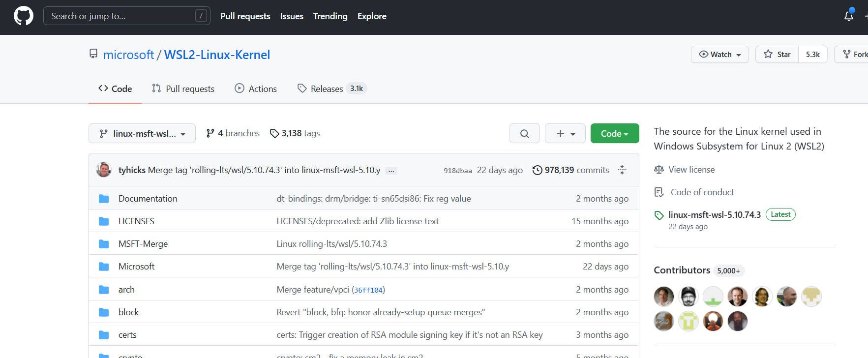Open the linux-msft-wsl-5.10.74.3 release link
The width and height of the screenshot is (868, 358).
715,215
